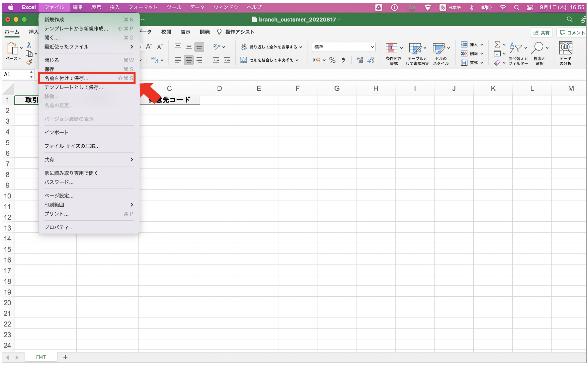
Task: Open 挿入 cells insert dropdown in ribbon
Action: click(x=472, y=44)
